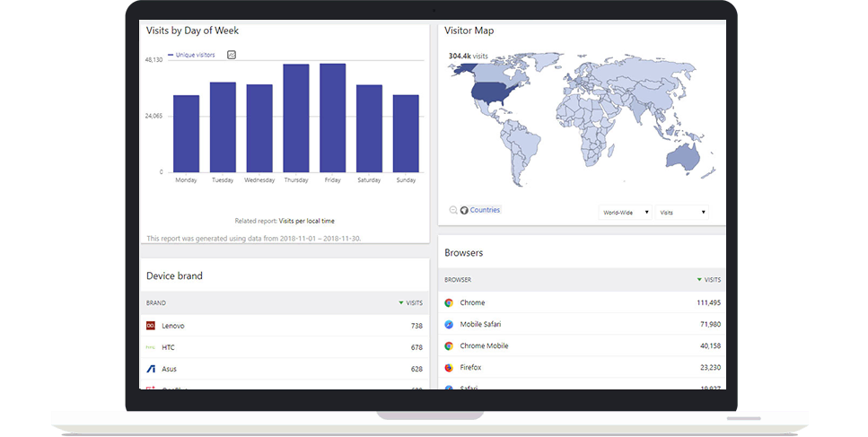Click the globe icon beside Countries

[464, 210]
